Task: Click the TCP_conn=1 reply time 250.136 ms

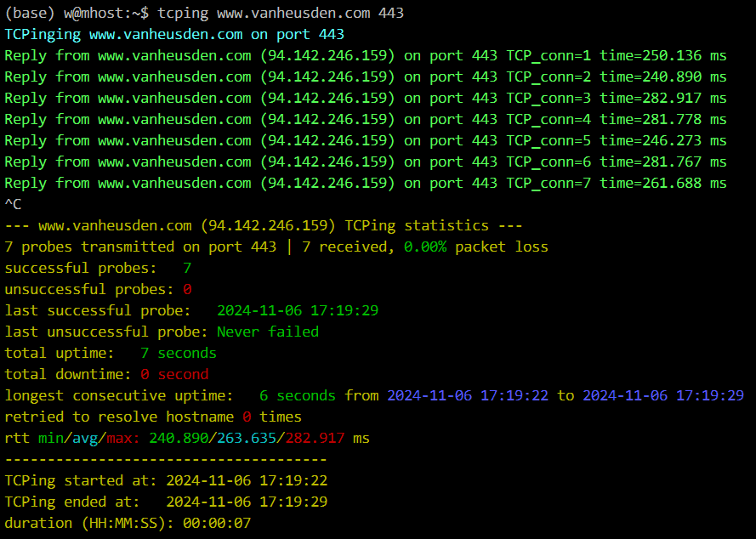Action: [663, 55]
